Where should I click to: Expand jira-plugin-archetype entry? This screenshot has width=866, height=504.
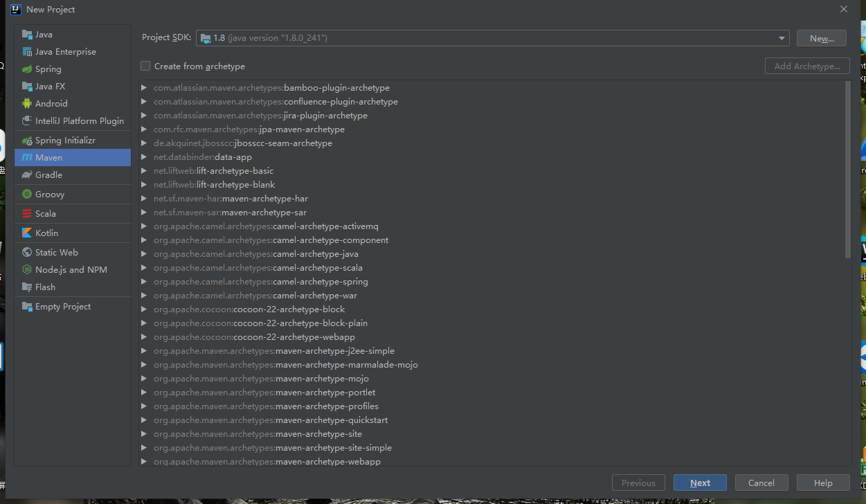click(144, 116)
